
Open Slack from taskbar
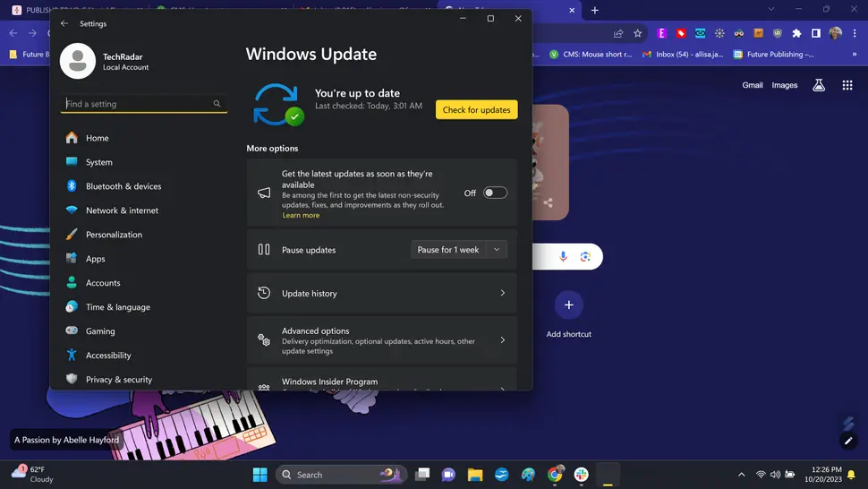coord(582,475)
